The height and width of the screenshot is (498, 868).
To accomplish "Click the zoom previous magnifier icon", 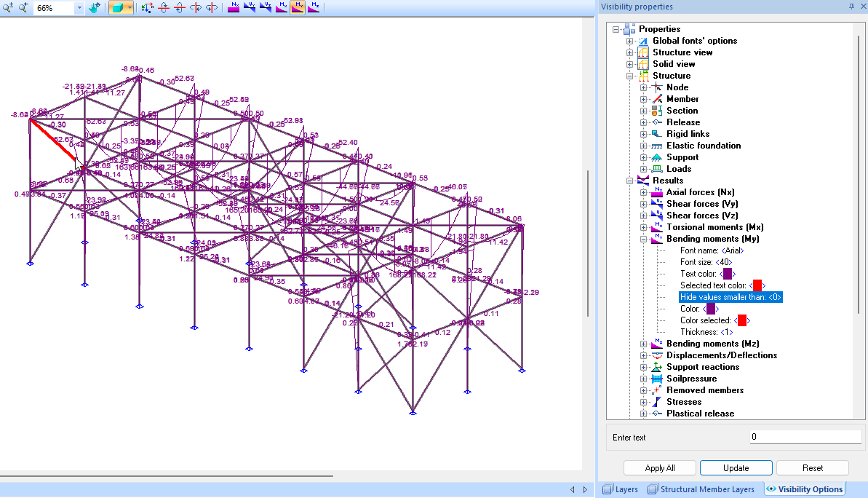I will [x=23, y=8].
